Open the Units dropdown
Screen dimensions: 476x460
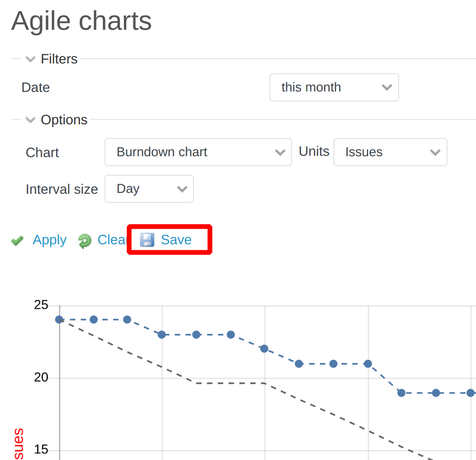[x=435, y=152]
